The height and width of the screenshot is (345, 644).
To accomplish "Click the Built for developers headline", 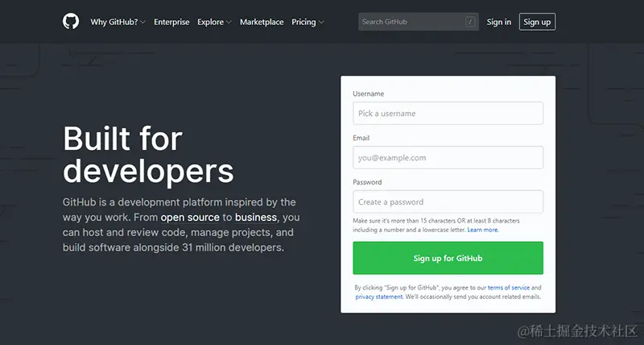I will (x=148, y=155).
